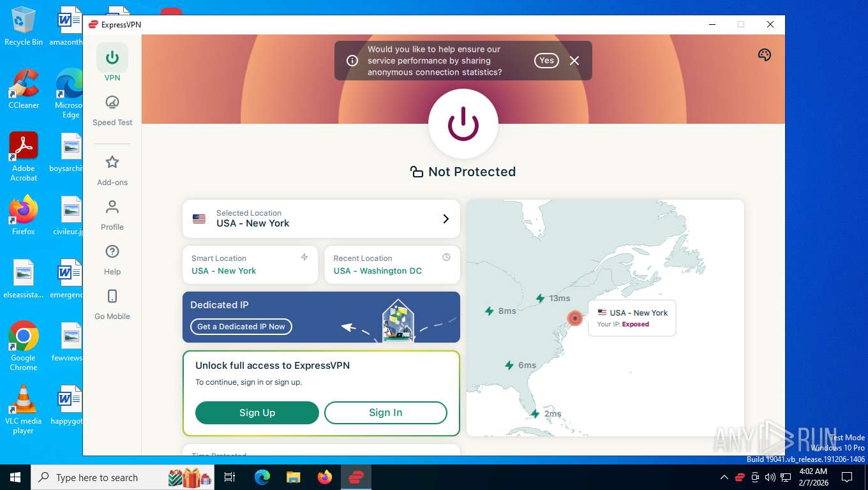Open Task View on taskbar
Screen dimensions: 868x490
(x=230, y=477)
